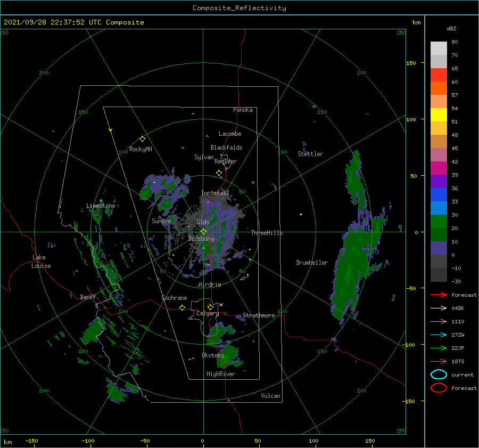The height and width of the screenshot is (448, 479).
Task: Click the Airdrie label
Action: tap(210, 284)
